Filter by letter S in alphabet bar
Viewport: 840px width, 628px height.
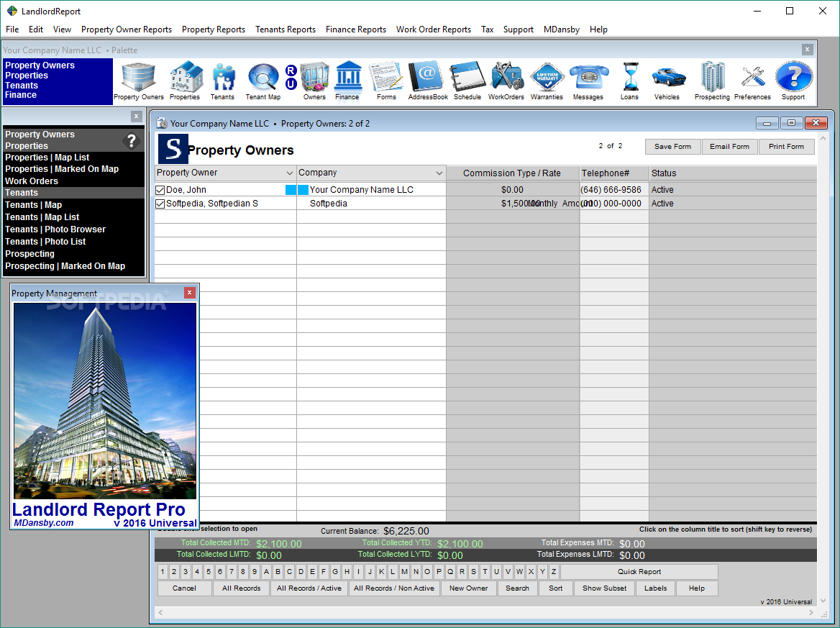[473, 572]
